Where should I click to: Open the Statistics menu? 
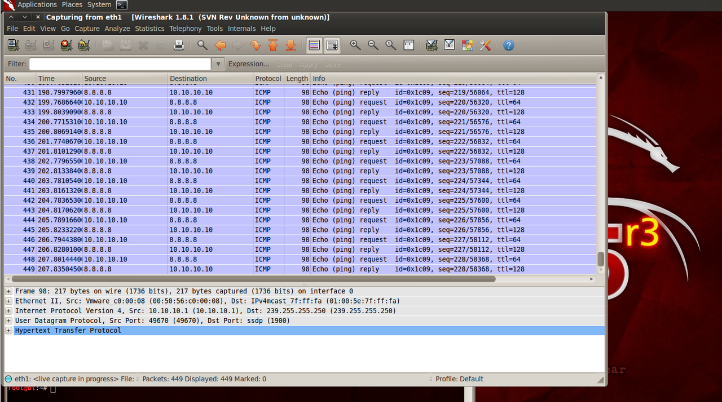[150, 29]
